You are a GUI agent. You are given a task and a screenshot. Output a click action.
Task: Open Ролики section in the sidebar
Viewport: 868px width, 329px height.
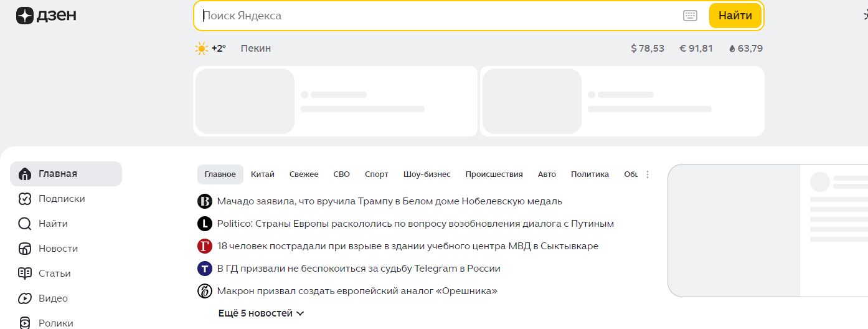click(x=55, y=323)
